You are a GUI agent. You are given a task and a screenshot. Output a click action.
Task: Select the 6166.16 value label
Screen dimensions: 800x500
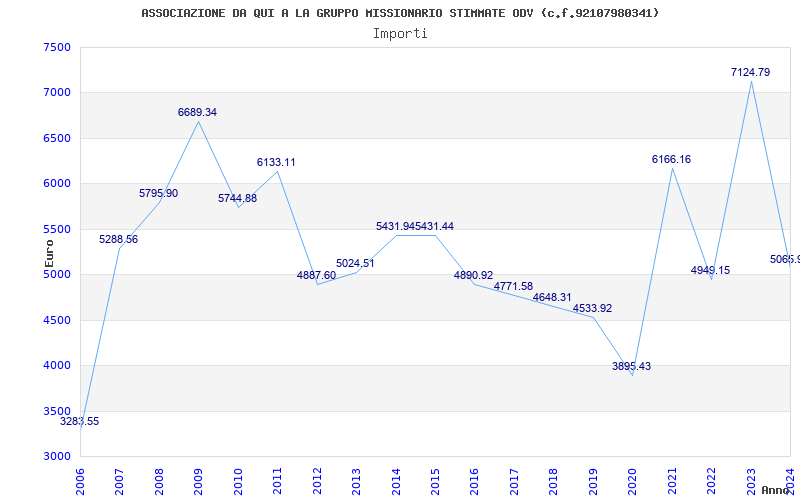pos(671,159)
